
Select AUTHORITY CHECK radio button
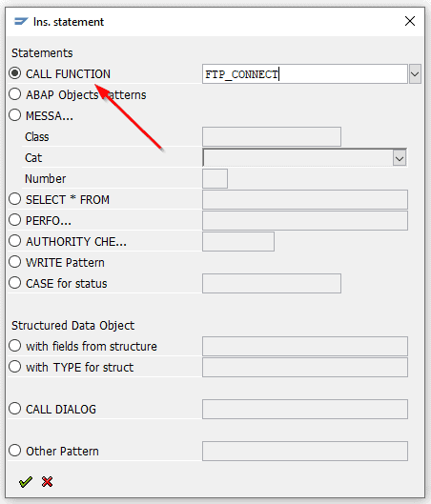click(x=15, y=241)
